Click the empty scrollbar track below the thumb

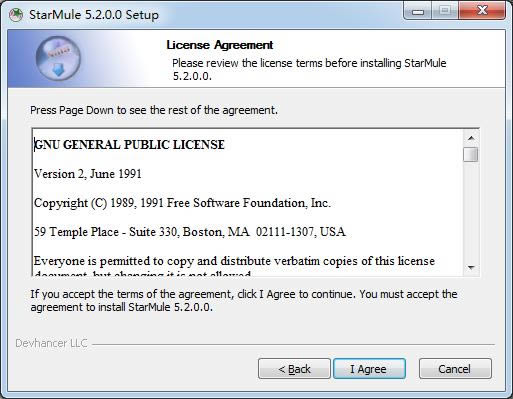coord(471,211)
